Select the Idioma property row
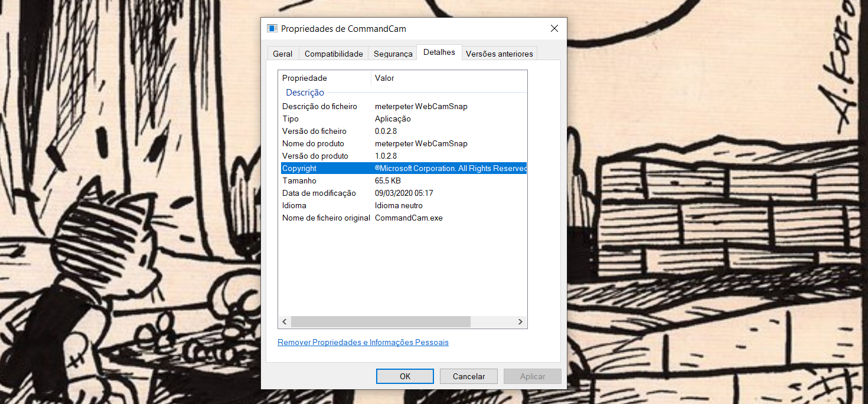The height and width of the screenshot is (404, 868). (x=403, y=206)
